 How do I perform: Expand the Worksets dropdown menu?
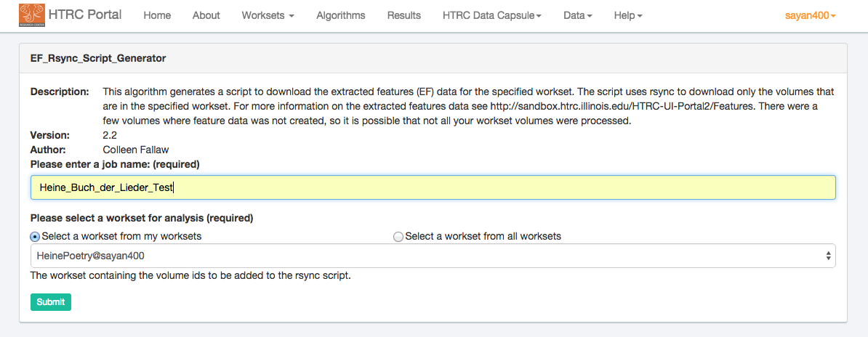(x=268, y=15)
